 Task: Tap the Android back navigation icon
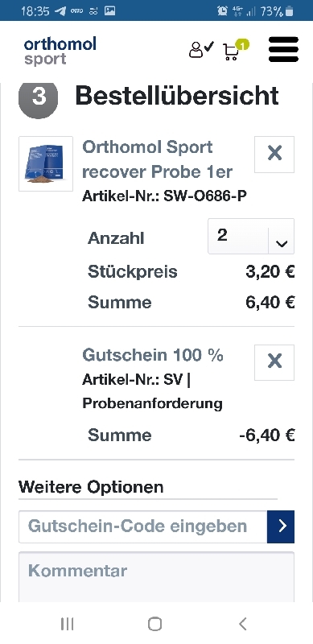pyautogui.click(x=242, y=624)
